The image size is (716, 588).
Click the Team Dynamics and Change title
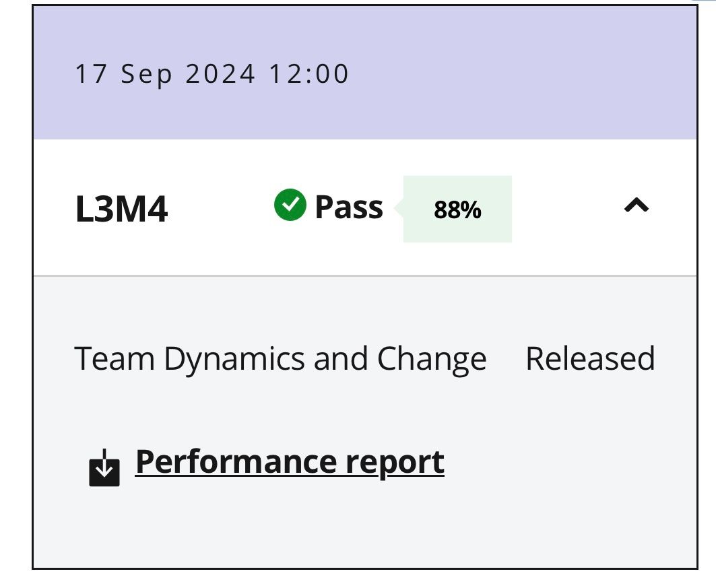tap(280, 358)
